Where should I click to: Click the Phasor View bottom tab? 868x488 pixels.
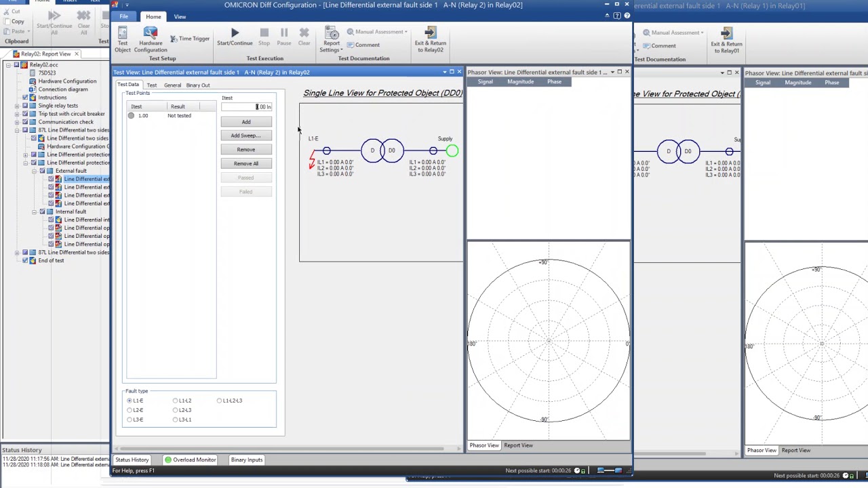coord(484,445)
